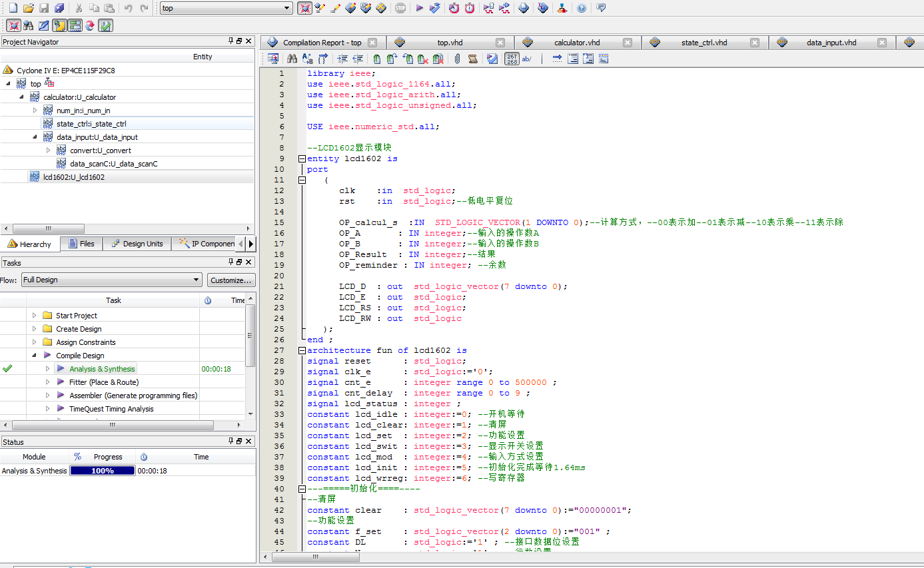This screenshot has height=568, width=924.
Task: Collapse the entity lcd1602 code fold
Action: pyautogui.click(x=302, y=159)
